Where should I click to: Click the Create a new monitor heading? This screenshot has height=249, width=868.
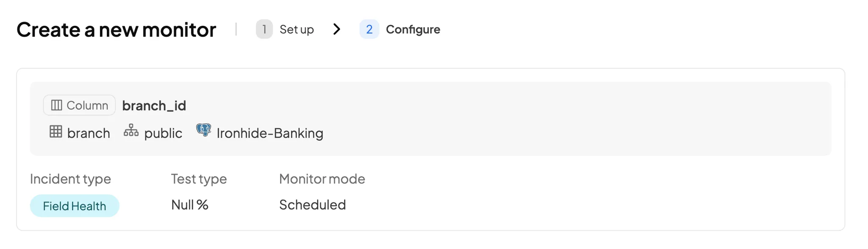[116, 30]
